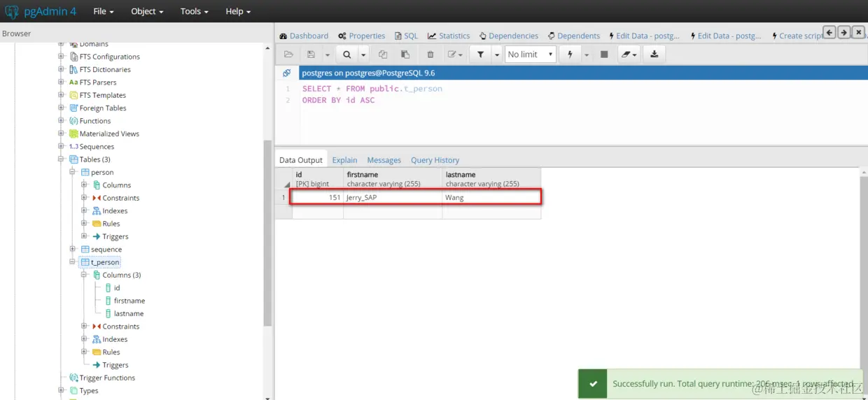Click the Paste rows toolbar icon

click(x=405, y=55)
